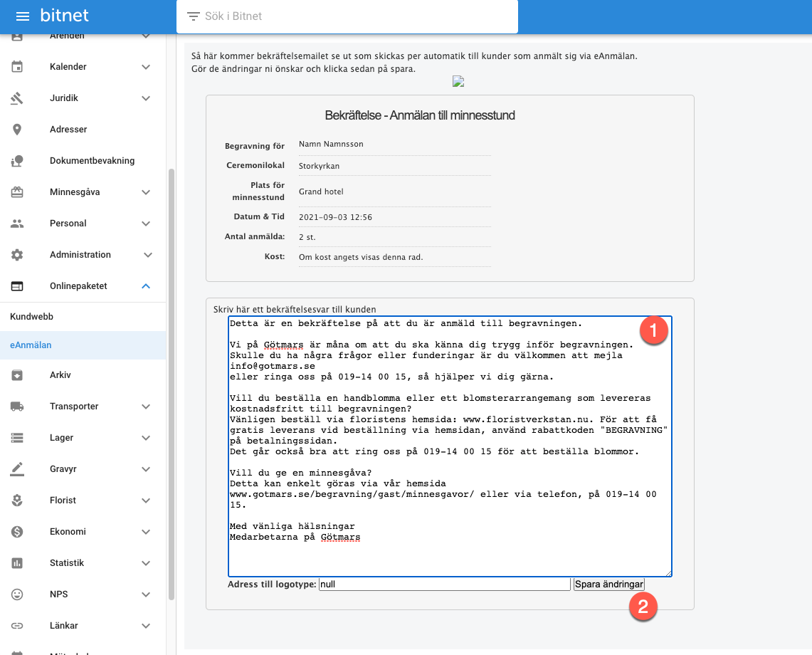The image size is (812, 655).
Task: Click the Lager storage icon
Action: [x=17, y=438]
